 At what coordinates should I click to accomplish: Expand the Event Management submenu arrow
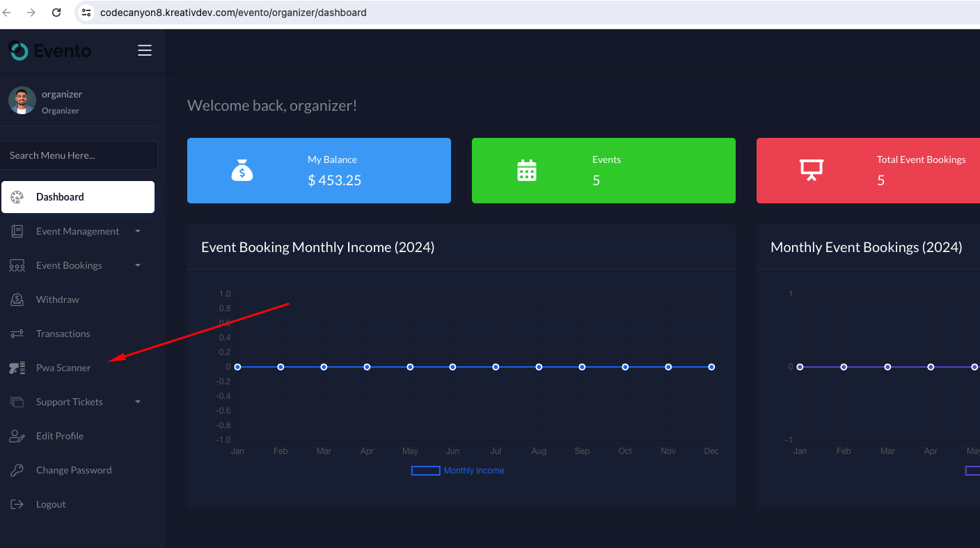(138, 231)
